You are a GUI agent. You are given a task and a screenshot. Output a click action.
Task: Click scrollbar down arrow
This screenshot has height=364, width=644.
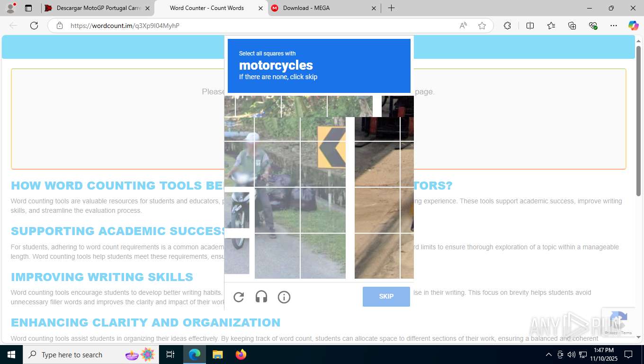[x=638, y=337]
